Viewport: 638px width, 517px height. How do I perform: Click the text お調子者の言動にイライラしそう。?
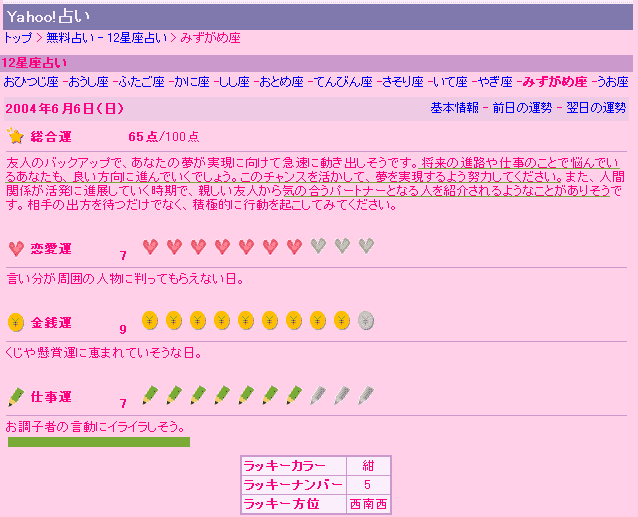pyautogui.click(x=96, y=427)
